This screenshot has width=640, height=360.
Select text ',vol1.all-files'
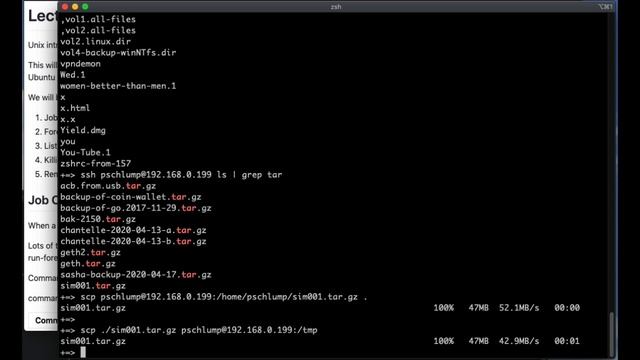point(98,19)
